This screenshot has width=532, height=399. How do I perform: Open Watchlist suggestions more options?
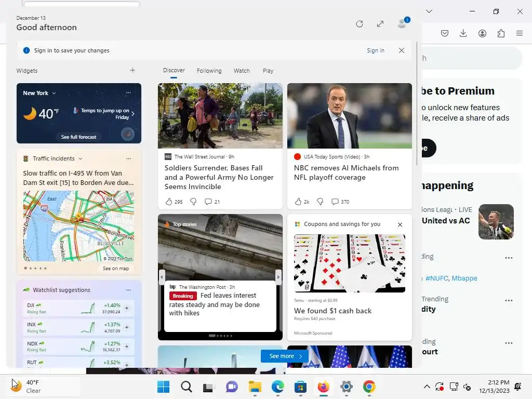[128, 290]
